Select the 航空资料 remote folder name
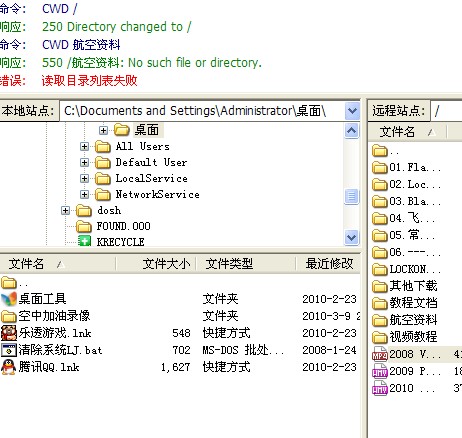The width and height of the screenshot is (462, 438). pyautogui.click(x=413, y=320)
